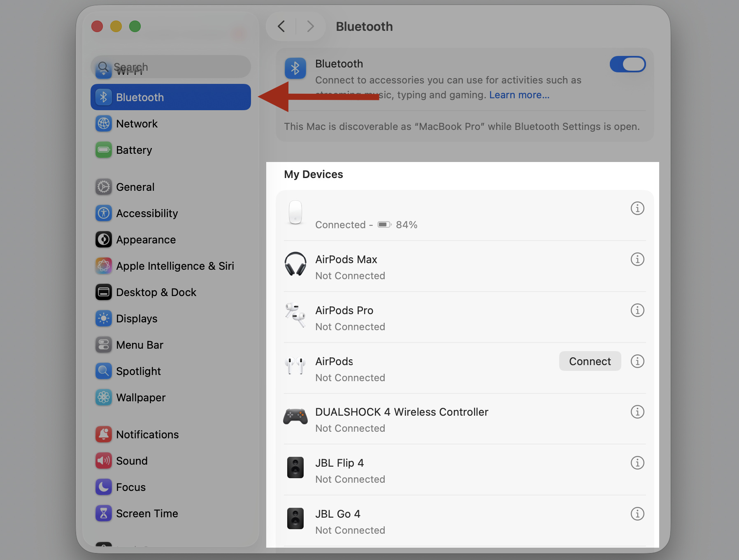The image size is (739, 560).
Task: Go back with the left chevron
Action: pyautogui.click(x=281, y=27)
